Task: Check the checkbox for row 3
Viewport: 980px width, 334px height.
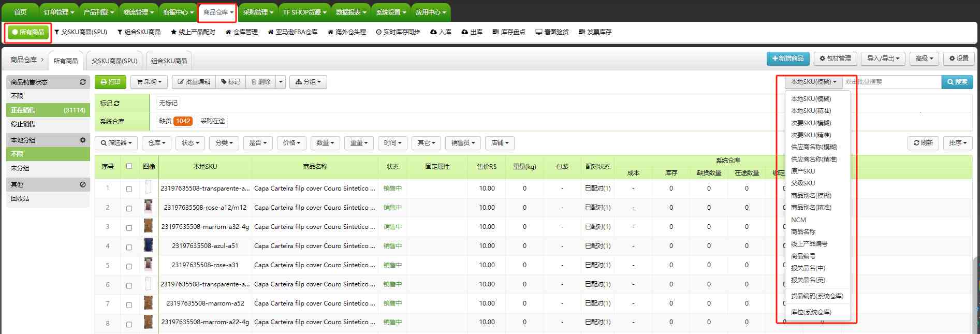Action: point(129,227)
